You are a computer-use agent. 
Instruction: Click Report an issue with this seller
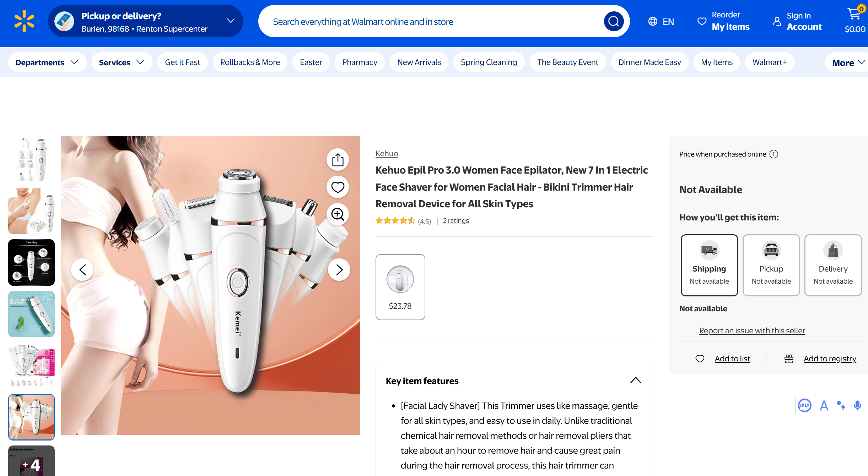752,330
